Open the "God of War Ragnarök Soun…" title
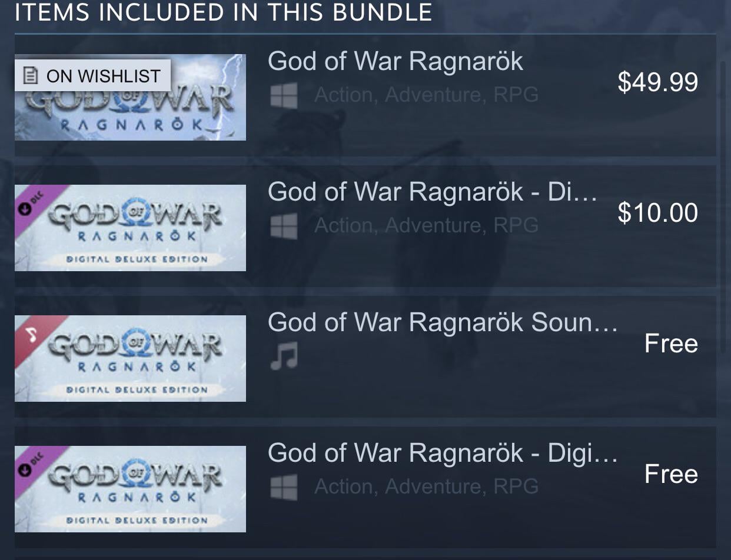This screenshot has width=731, height=560. point(443,322)
